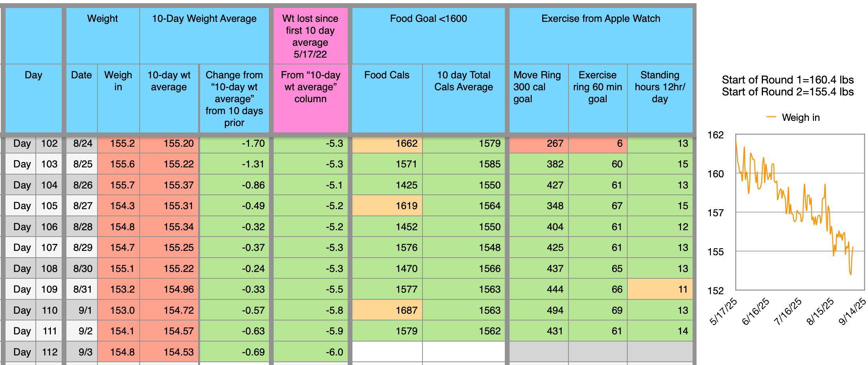
Task: Select the Change from 10-day wt average value -1.70
Action: [x=234, y=144]
